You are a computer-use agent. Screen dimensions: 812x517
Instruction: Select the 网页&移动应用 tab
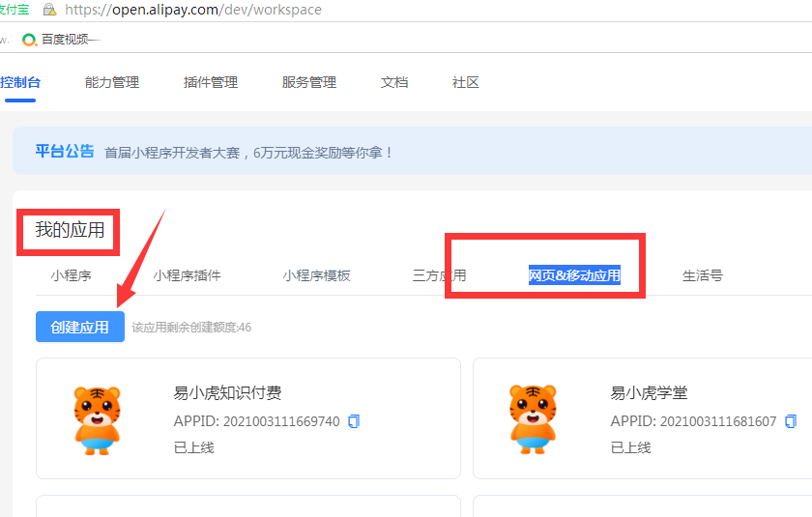pos(574,275)
